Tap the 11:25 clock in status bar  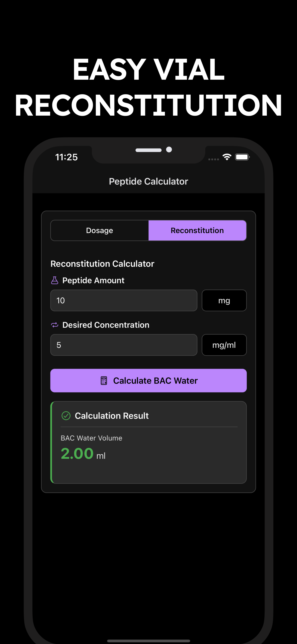coord(67,157)
